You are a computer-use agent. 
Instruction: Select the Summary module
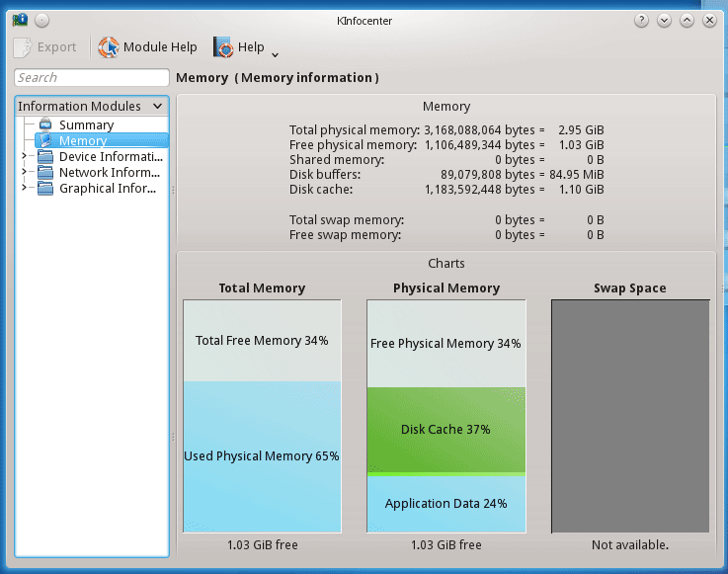point(86,124)
